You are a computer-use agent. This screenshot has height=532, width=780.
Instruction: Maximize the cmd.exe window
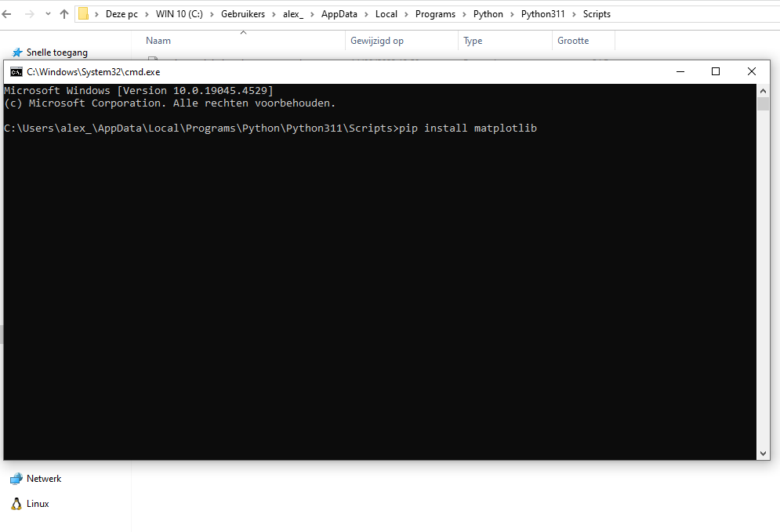[716, 71]
